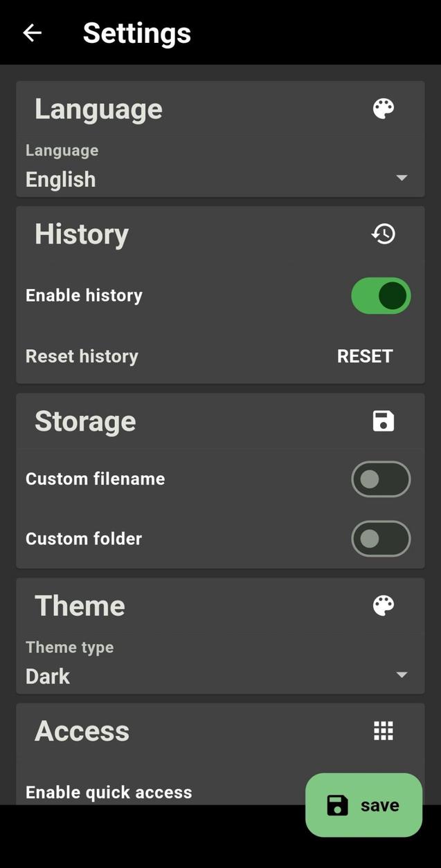The width and height of the screenshot is (441, 868).
Task: Click the Enable quick access setting
Action: [x=109, y=792]
